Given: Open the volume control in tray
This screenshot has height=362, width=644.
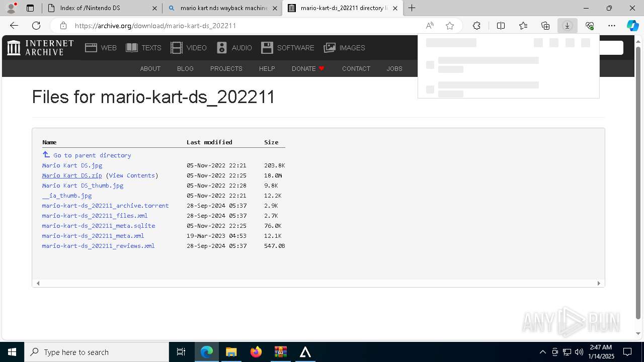Looking at the screenshot, I should [579, 352].
